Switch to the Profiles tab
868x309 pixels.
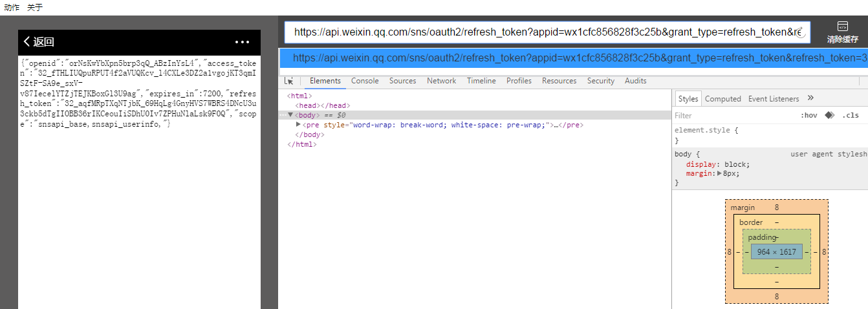click(519, 81)
